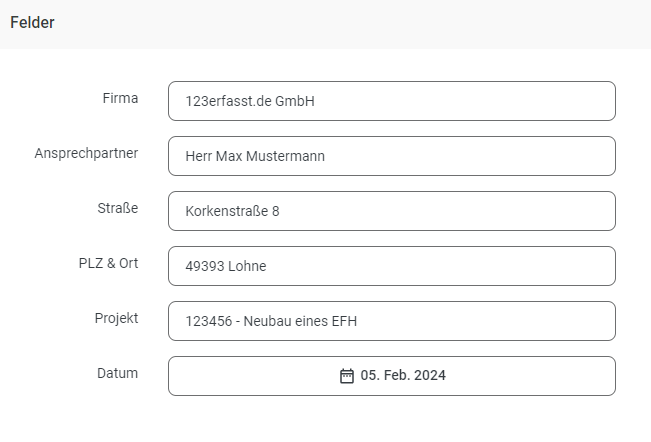The width and height of the screenshot is (651, 442).
Task: Focus the Projekt input field
Action: tap(392, 321)
